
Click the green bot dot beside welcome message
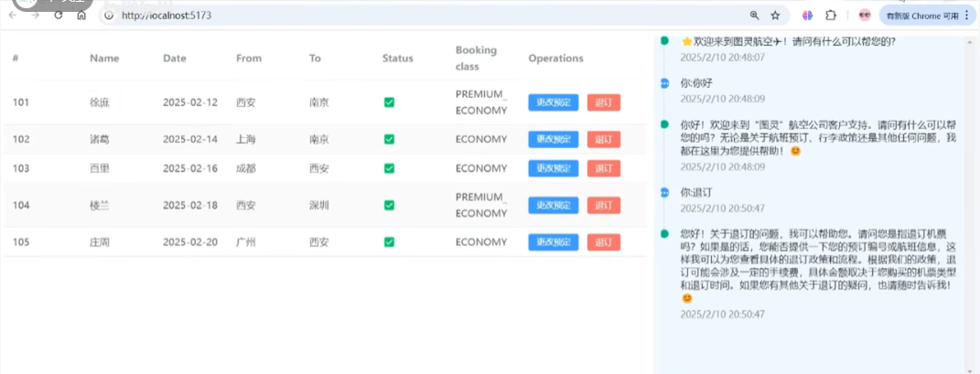(x=664, y=40)
